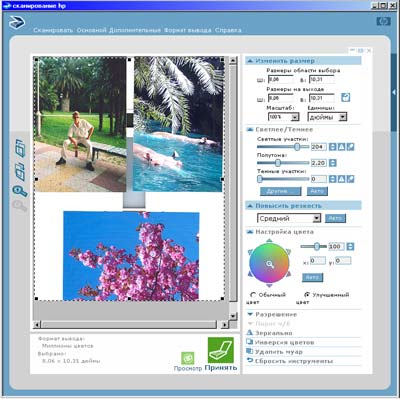Open the Формат вывода menu
Screen dimensions: 400x399
(188, 30)
